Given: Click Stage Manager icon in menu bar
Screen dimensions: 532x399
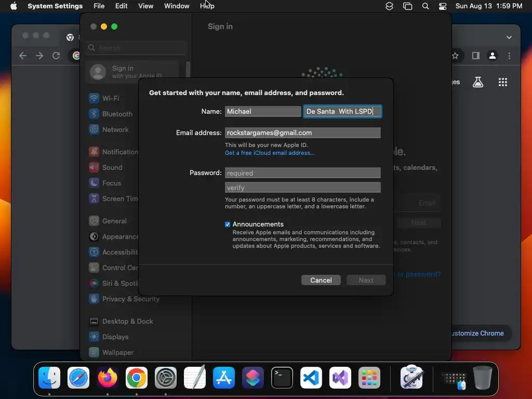Looking at the screenshot, I should pyautogui.click(x=407, y=6).
